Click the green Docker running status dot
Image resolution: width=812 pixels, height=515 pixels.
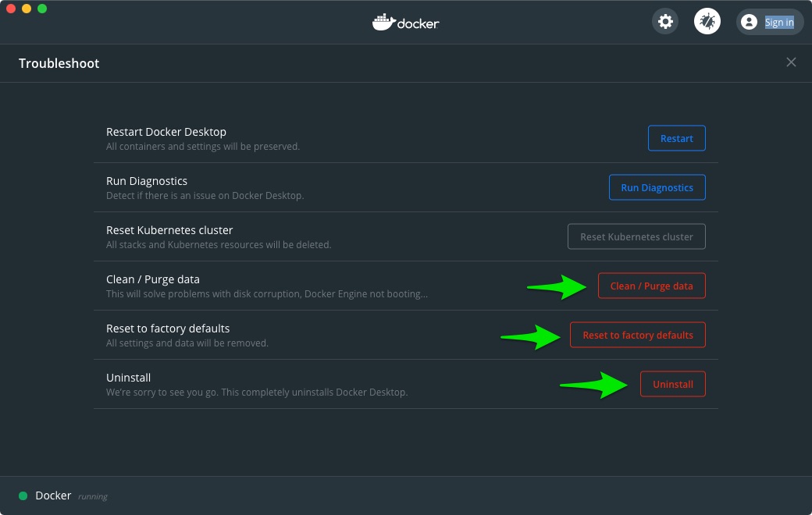(23, 496)
